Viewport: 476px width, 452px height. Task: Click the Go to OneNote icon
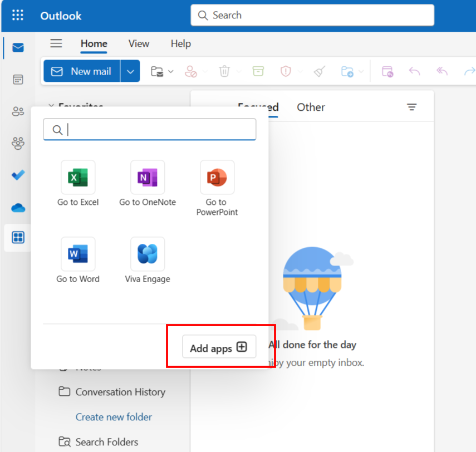tap(148, 177)
